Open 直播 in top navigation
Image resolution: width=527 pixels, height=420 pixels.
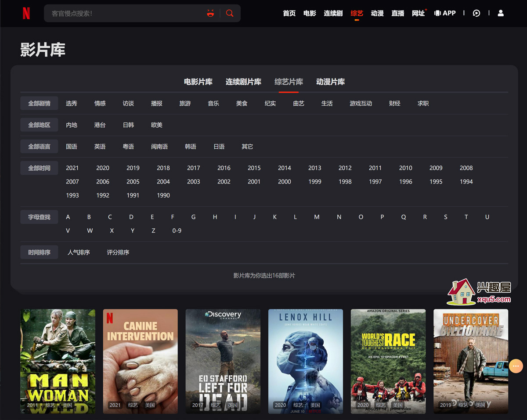(x=398, y=13)
